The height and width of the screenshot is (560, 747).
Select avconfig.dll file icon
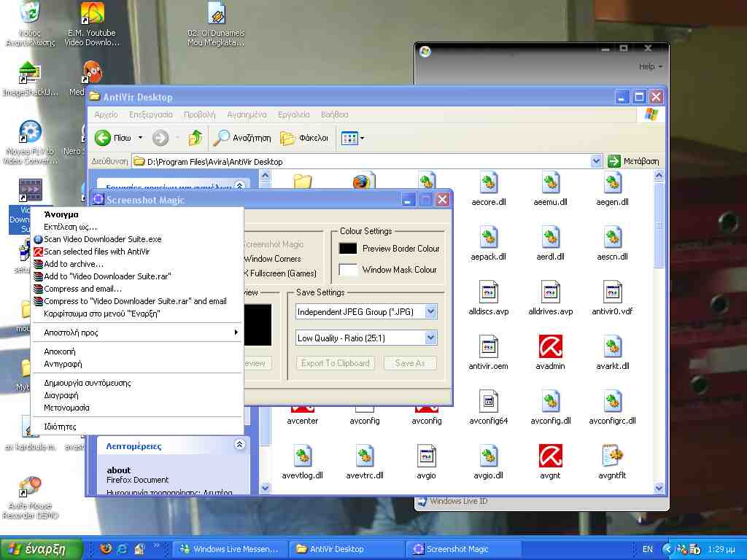550,402
